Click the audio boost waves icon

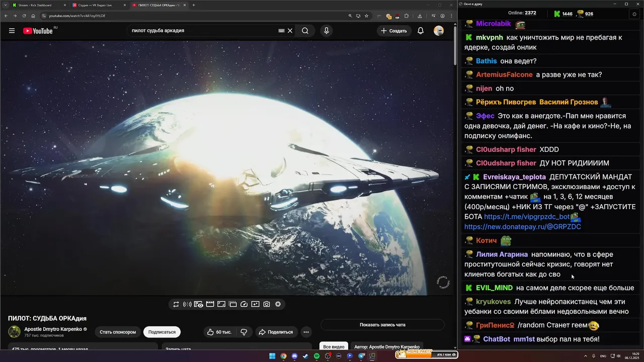[x=187, y=304]
